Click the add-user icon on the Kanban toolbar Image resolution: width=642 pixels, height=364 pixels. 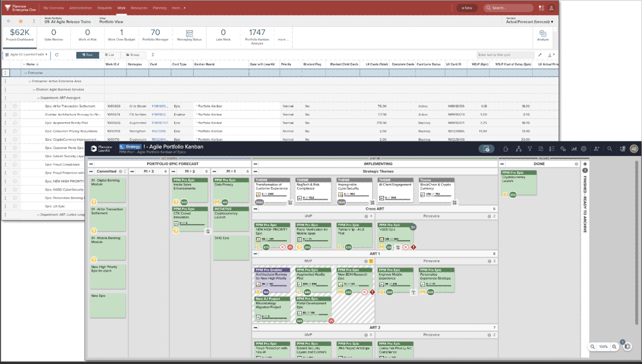pos(597,149)
